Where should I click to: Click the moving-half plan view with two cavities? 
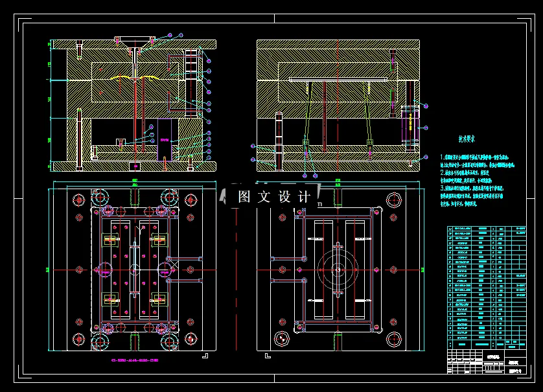pyautogui.click(x=133, y=270)
